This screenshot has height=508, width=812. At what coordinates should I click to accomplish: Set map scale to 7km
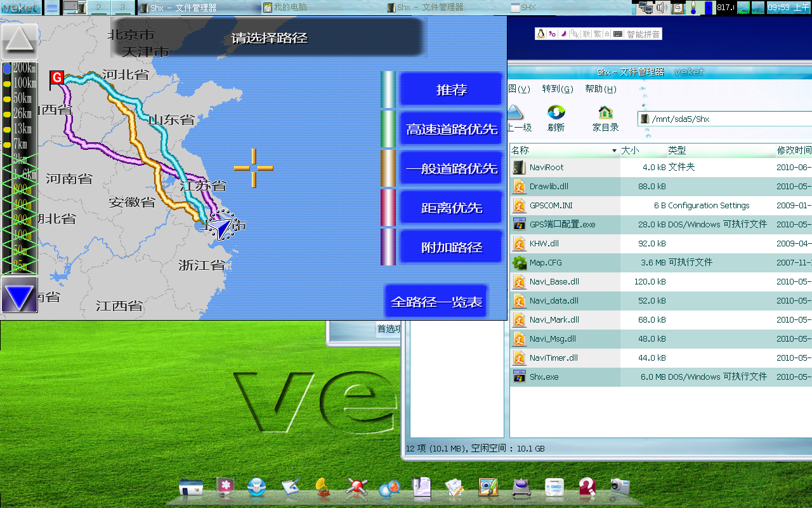pos(20,144)
